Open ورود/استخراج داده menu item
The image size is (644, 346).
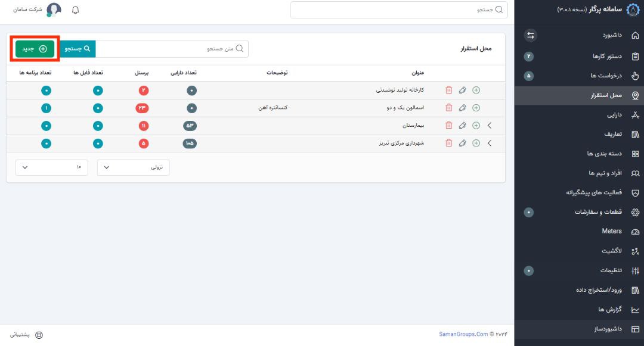coord(579,290)
